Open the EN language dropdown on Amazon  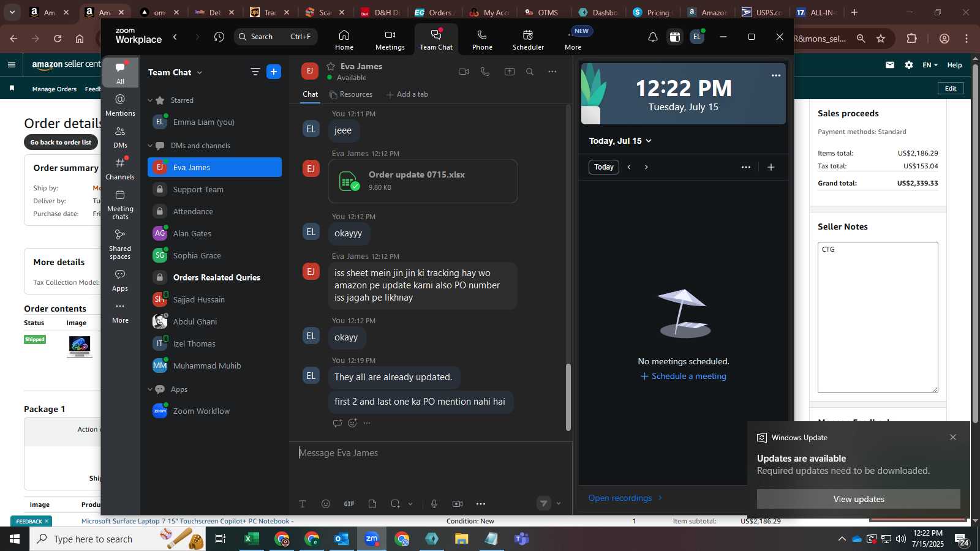(930, 65)
